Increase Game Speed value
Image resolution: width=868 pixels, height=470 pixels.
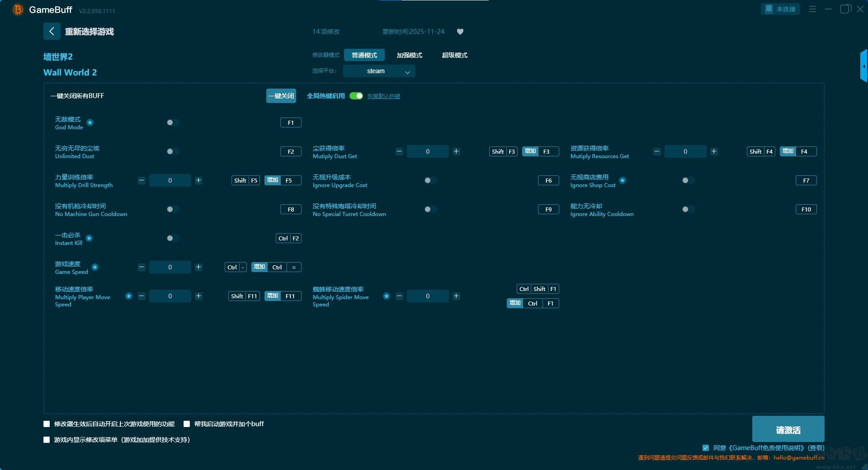coord(198,267)
